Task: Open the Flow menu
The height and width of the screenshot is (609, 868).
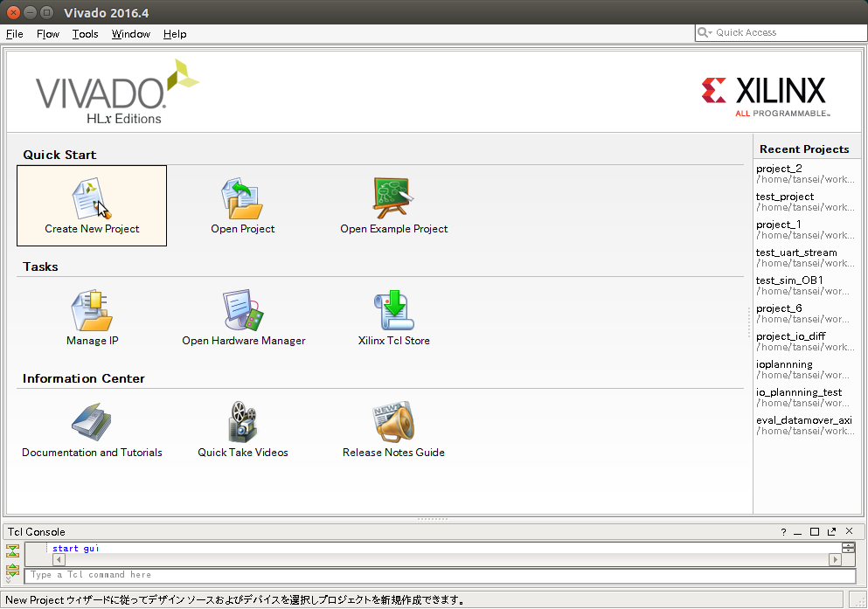Action: 48,34
